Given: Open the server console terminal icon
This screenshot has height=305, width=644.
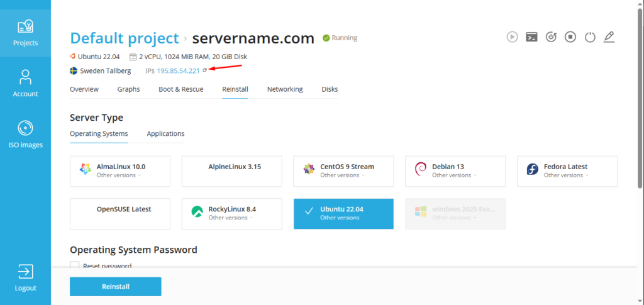Looking at the screenshot, I should point(531,37).
